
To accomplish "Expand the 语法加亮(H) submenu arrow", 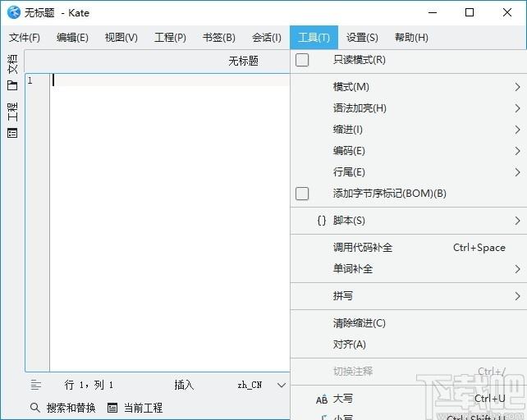I will tap(517, 108).
